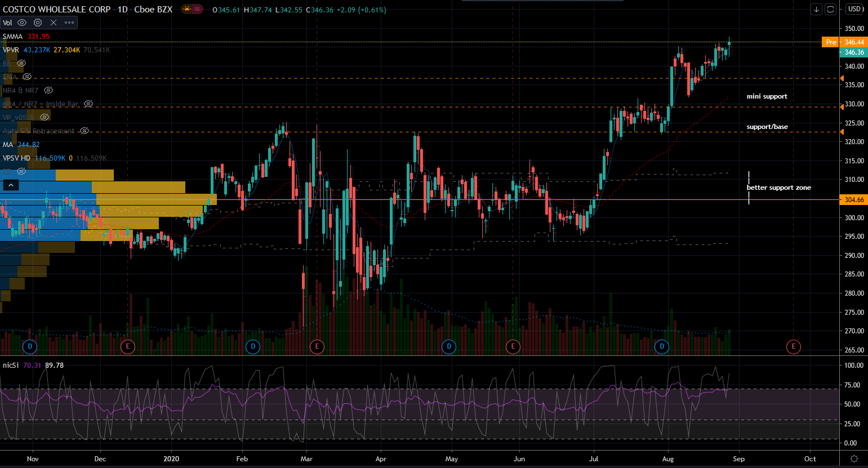This screenshot has width=868, height=468.
Task: Click the open price O345.61
Action: (226, 10)
